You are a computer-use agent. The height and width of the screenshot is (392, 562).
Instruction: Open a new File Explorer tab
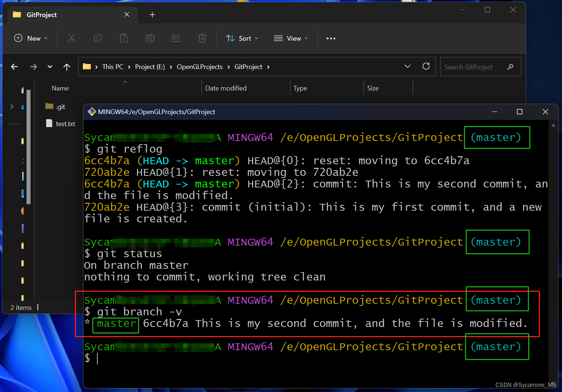click(x=152, y=15)
